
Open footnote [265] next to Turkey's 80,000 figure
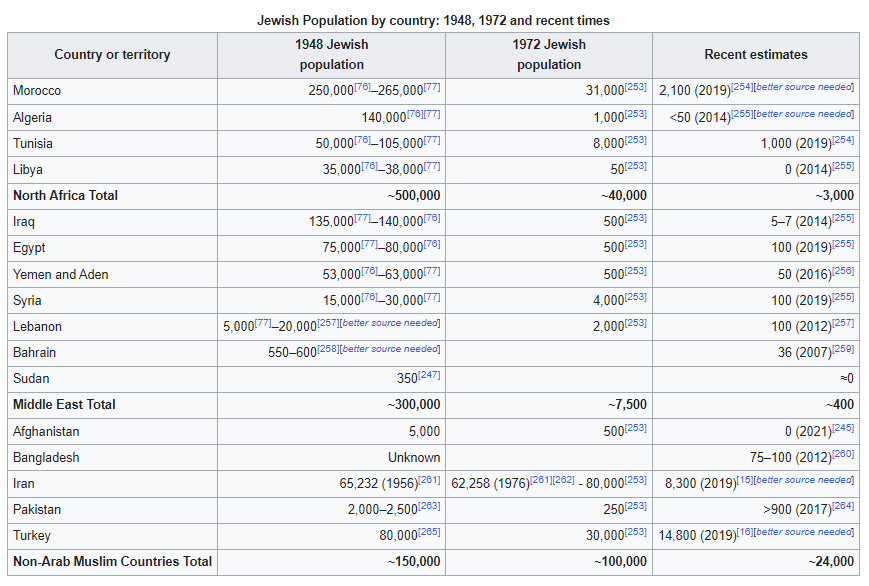[x=430, y=532]
